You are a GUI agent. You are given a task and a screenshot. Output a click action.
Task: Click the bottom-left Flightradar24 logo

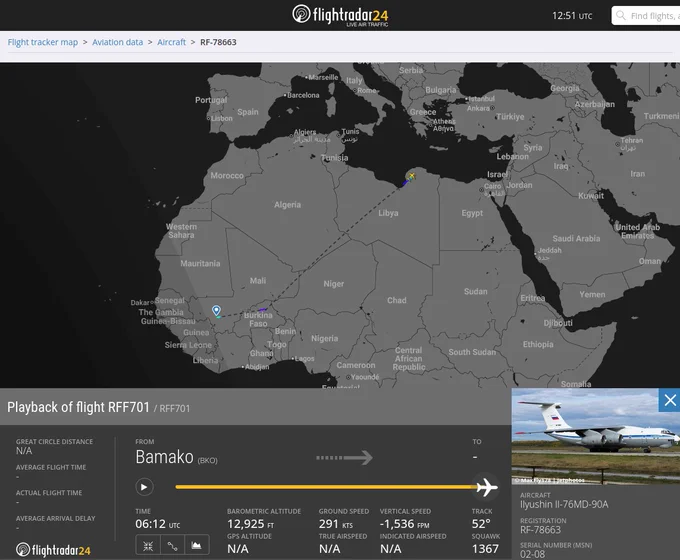(53, 550)
